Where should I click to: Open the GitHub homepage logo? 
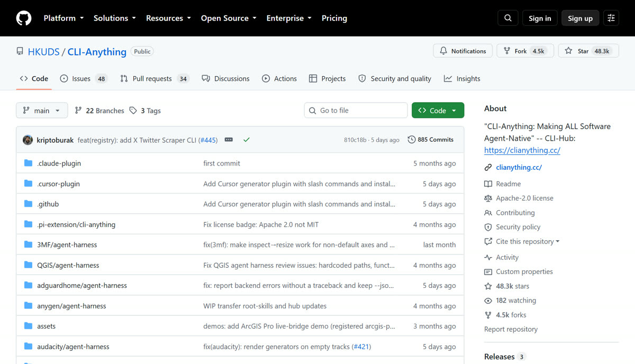pos(24,18)
